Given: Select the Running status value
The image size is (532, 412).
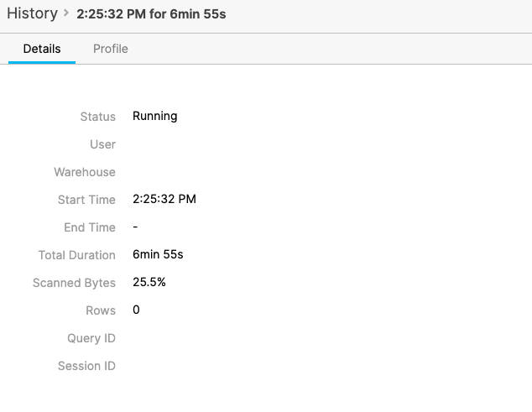Looking at the screenshot, I should click(154, 116).
